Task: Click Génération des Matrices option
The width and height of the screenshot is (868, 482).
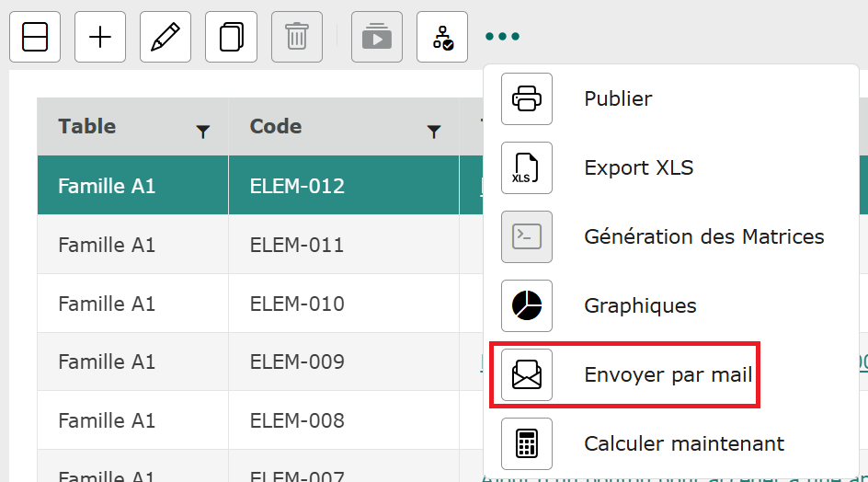Action: tap(703, 236)
